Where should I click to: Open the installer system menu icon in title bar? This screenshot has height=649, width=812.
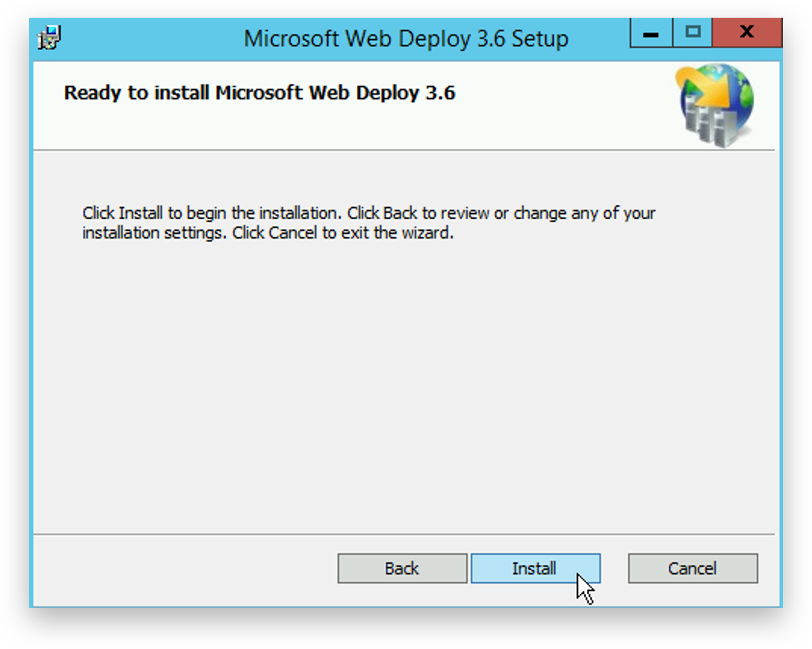click(50, 38)
